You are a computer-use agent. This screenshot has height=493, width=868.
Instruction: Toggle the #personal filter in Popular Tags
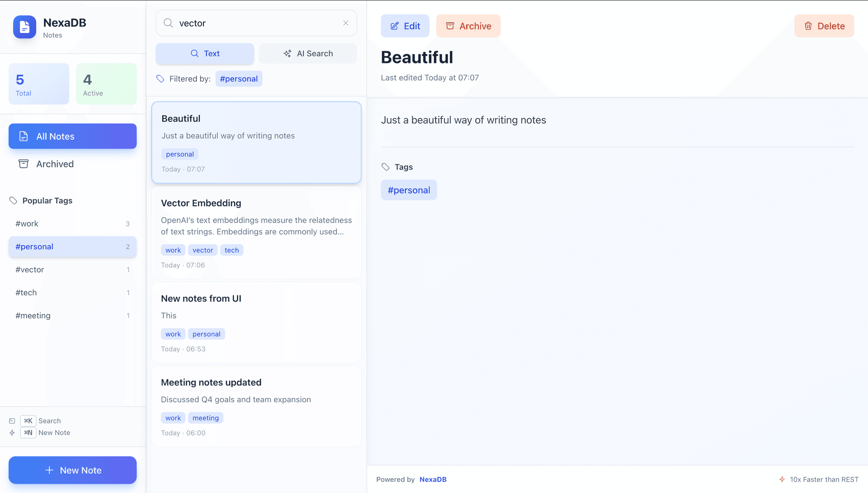pos(72,246)
